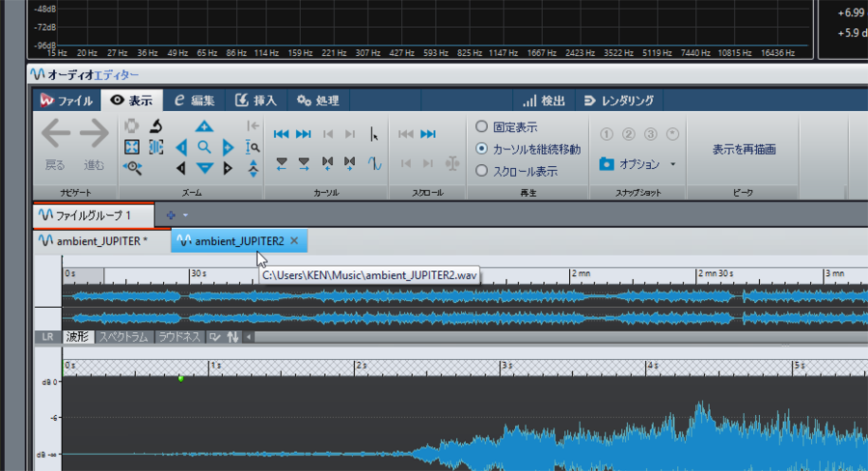The width and height of the screenshot is (868, 471).
Task: Click the zoom selection bracket icon
Action: pos(156,148)
